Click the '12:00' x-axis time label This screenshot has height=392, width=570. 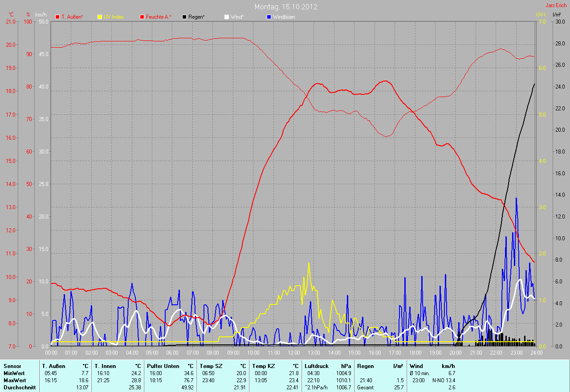[294, 352]
